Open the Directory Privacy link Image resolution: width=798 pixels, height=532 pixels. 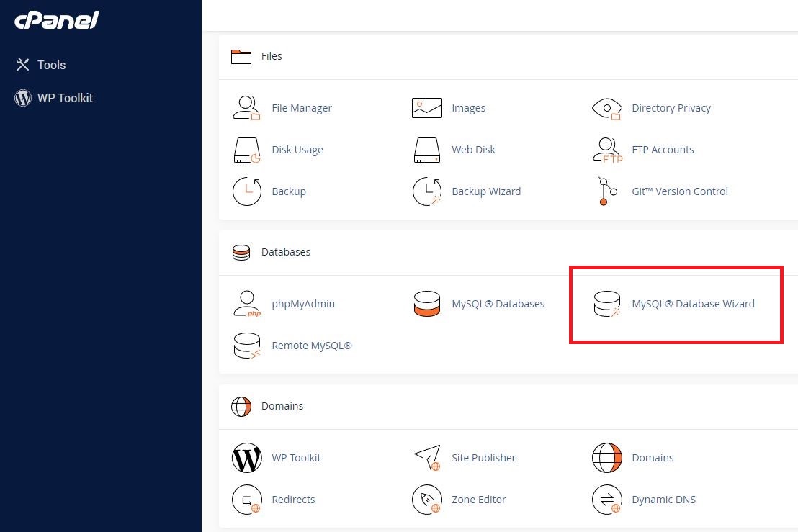tap(671, 108)
